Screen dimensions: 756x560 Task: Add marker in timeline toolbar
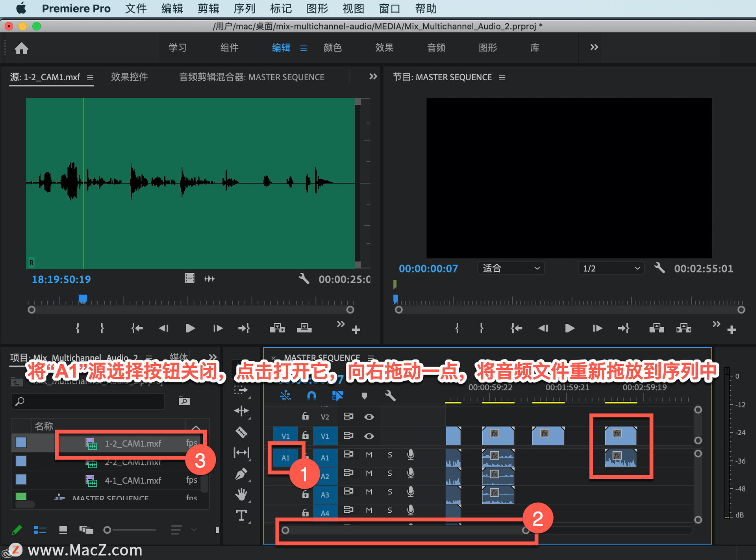click(364, 395)
